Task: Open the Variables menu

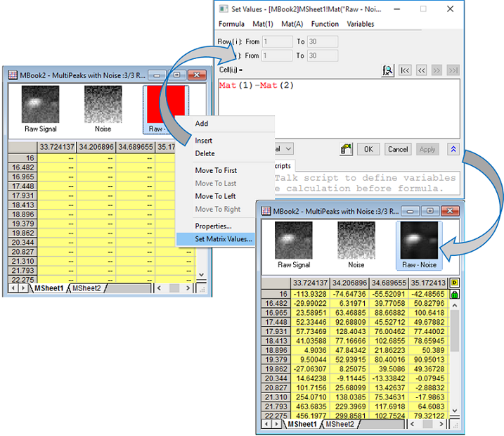Action: click(361, 24)
